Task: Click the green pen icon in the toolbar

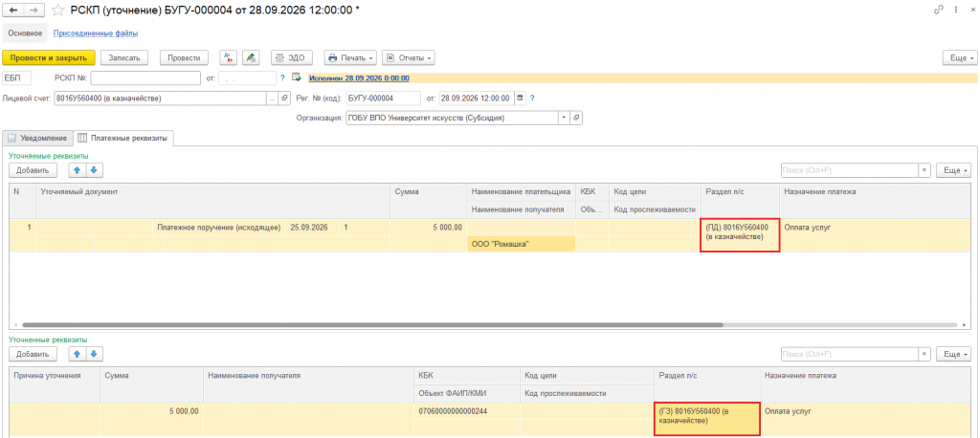Action: click(x=252, y=57)
